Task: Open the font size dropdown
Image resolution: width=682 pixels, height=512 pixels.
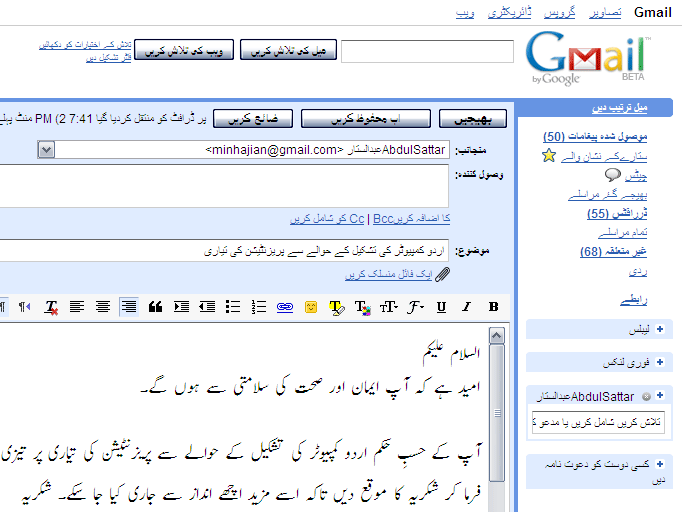Action: (389, 307)
